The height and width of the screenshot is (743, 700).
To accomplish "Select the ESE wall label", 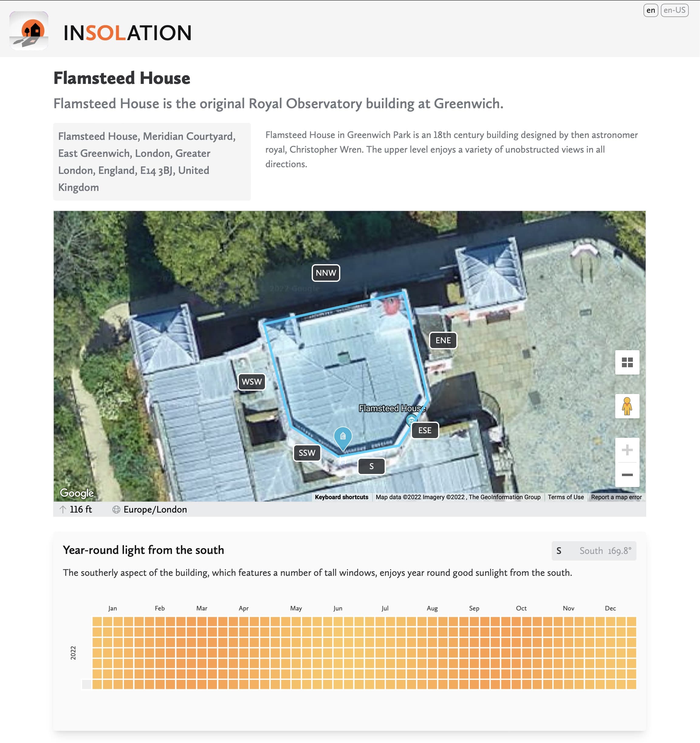I will (425, 430).
